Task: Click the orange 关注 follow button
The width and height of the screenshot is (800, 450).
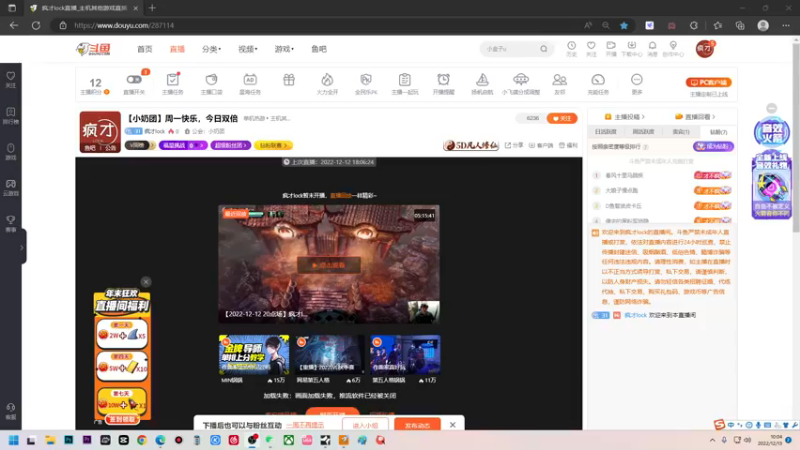Action: tap(562, 118)
